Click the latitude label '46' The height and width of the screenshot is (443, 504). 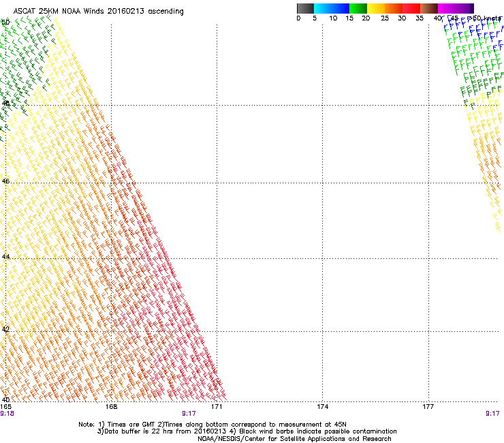[x=5, y=181]
